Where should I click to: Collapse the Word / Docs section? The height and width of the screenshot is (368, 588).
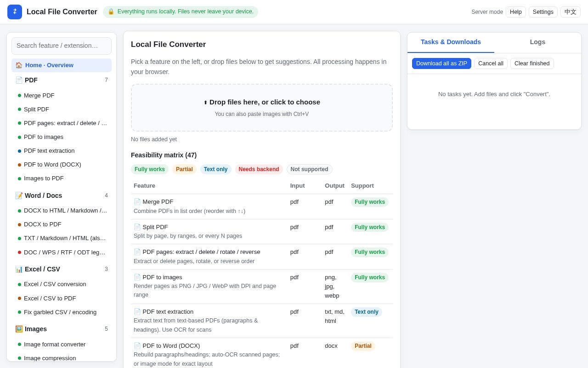coord(62,195)
